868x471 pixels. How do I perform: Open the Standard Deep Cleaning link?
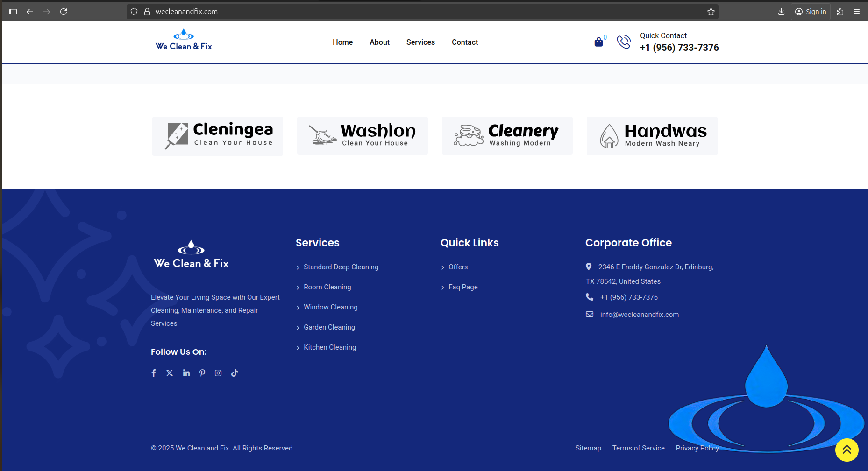click(x=341, y=267)
